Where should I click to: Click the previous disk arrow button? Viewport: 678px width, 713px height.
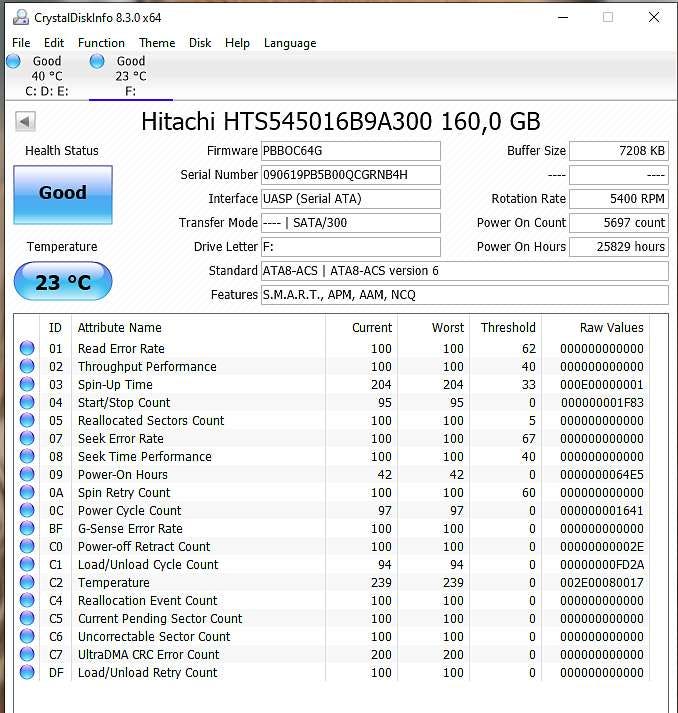[x=25, y=122]
